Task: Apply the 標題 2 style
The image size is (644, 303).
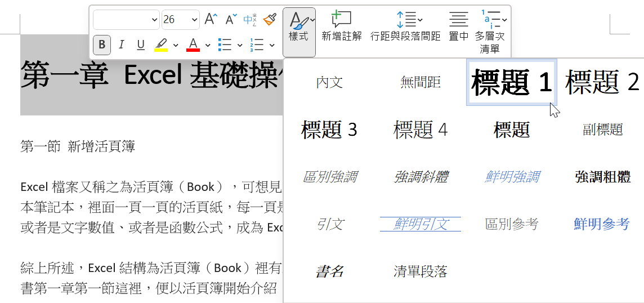Action: 602,83
